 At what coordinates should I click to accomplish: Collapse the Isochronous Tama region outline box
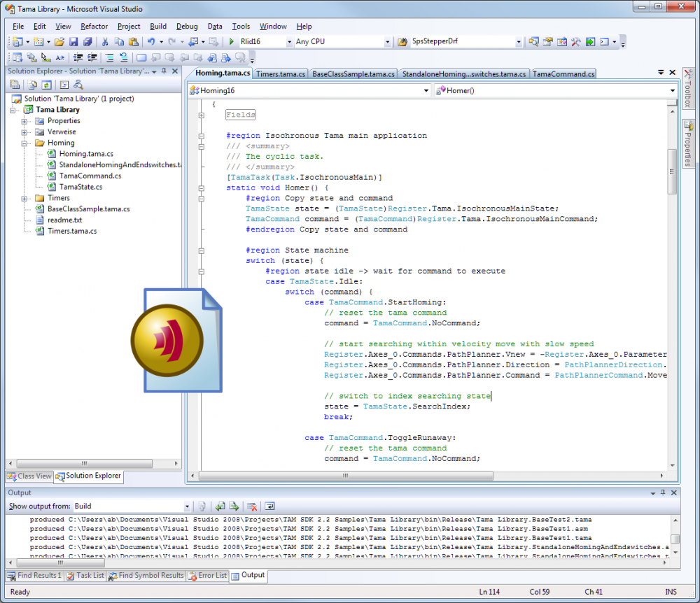tap(202, 136)
